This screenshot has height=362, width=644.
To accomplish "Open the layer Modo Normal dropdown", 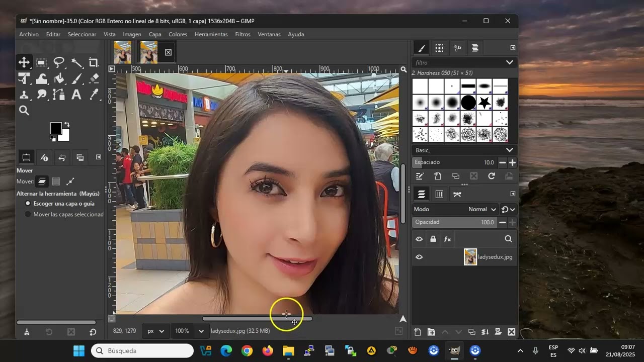I will click(x=482, y=209).
